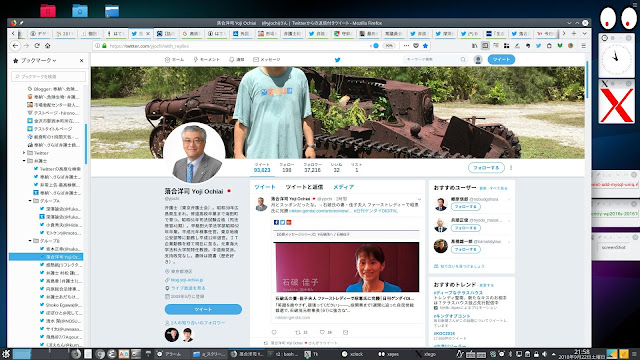Open xclock item in taskbar
The height and width of the screenshot is (360, 640).
353,354
